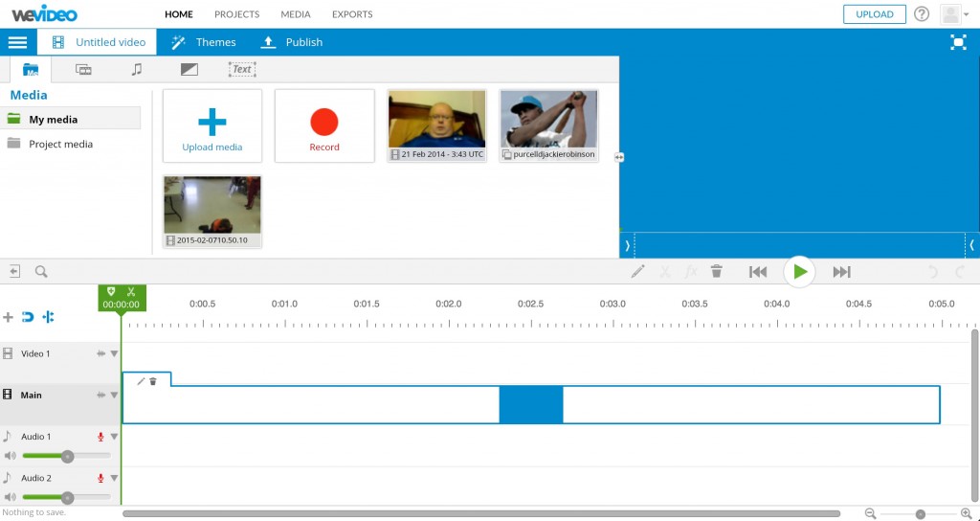Click the panel resize handle between media and preview

click(x=619, y=157)
